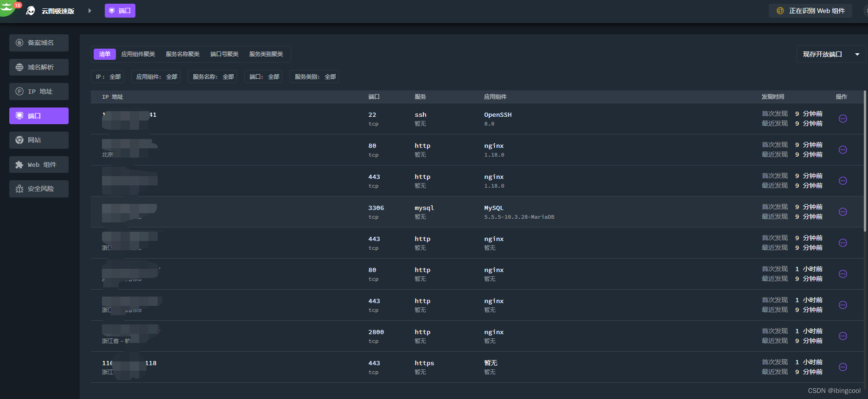
Task: Click the 5.5.5-10.3.28-MariaDB version text
Action: [519, 217]
